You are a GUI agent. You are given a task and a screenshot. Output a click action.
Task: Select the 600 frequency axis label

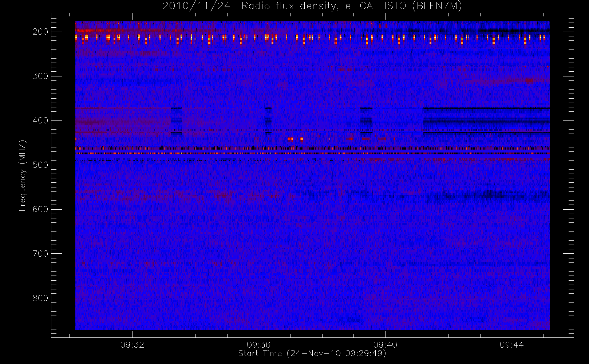coord(40,209)
